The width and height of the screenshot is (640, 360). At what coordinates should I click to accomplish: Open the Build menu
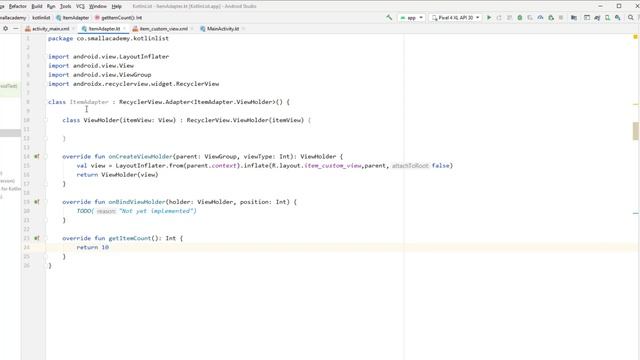(37, 6)
